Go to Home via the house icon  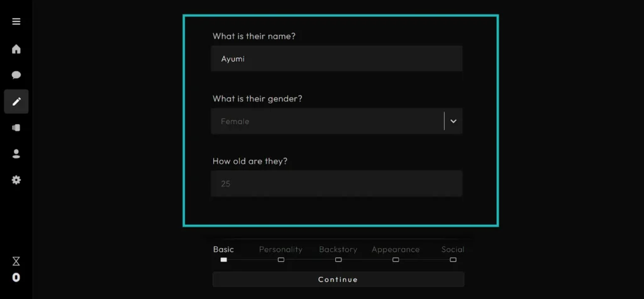coord(16,49)
